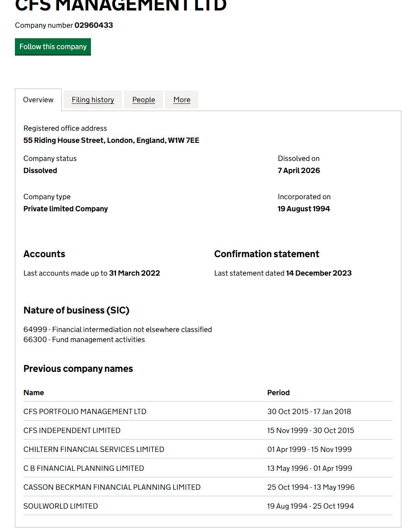Click the Company type label
The width and height of the screenshot is (413, 532).
[47, 197]
